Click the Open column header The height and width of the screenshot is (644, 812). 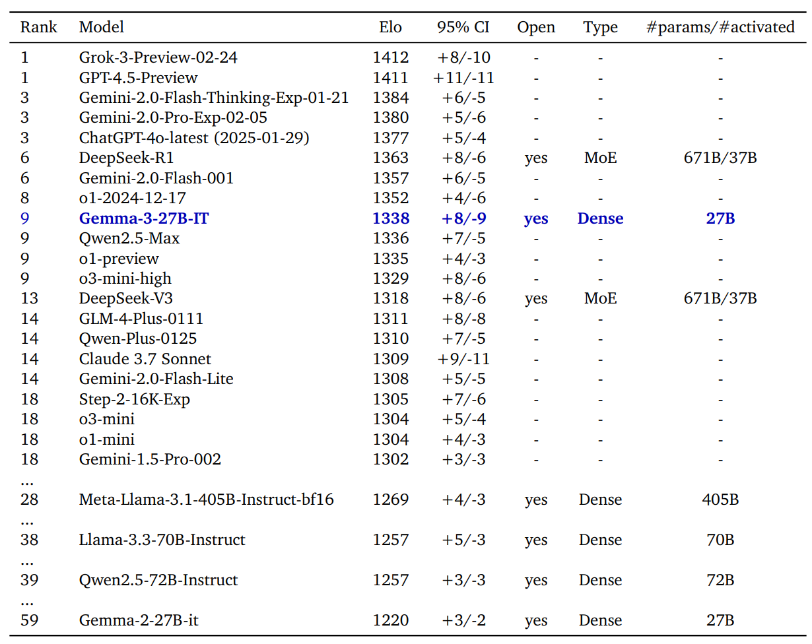click(536, 28)
